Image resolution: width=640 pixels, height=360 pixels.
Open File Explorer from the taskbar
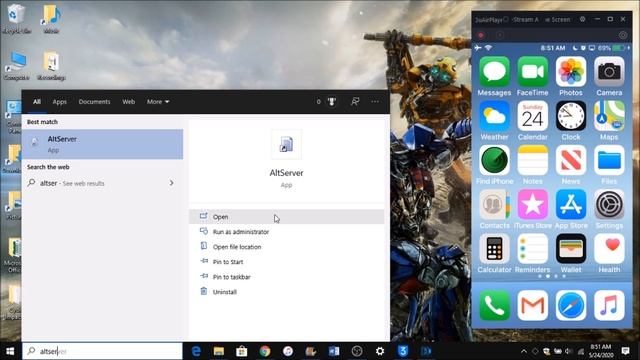(219, 351)
